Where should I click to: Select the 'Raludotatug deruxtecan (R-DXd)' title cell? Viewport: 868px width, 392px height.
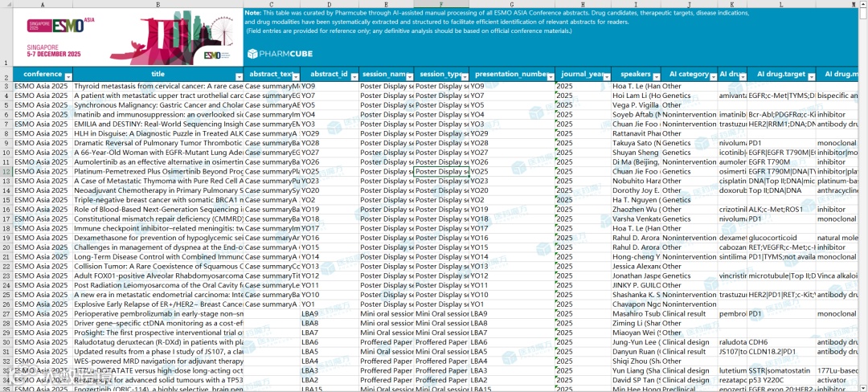[x=158, y=342]
